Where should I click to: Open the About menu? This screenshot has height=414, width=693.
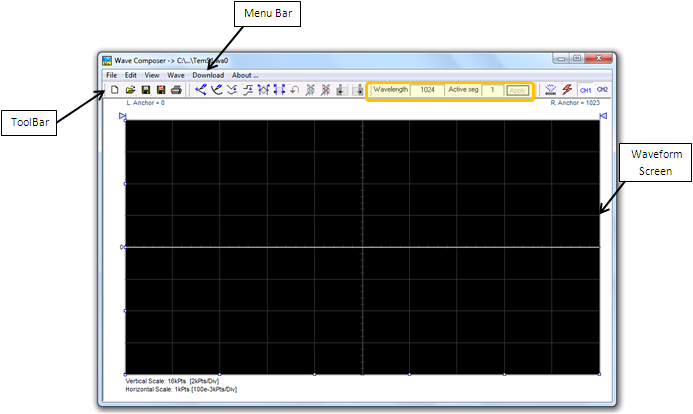click(x=245, y=75)
